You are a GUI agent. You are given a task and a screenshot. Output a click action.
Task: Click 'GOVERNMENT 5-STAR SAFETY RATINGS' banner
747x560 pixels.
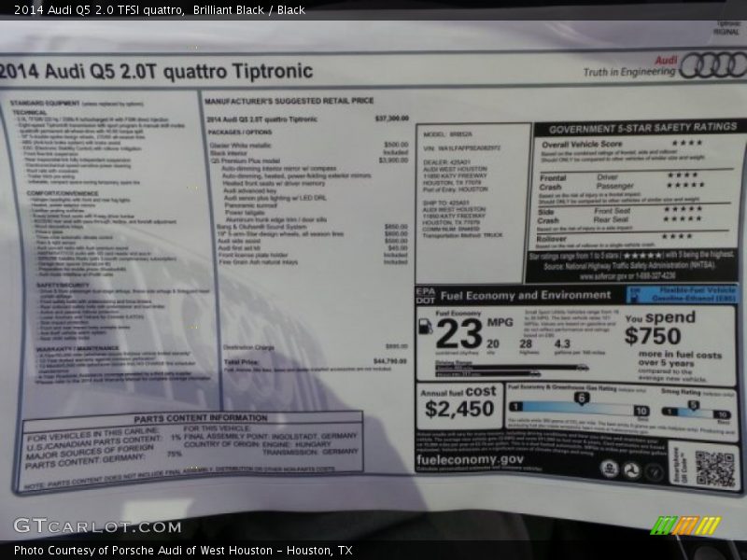pos(642,128)
